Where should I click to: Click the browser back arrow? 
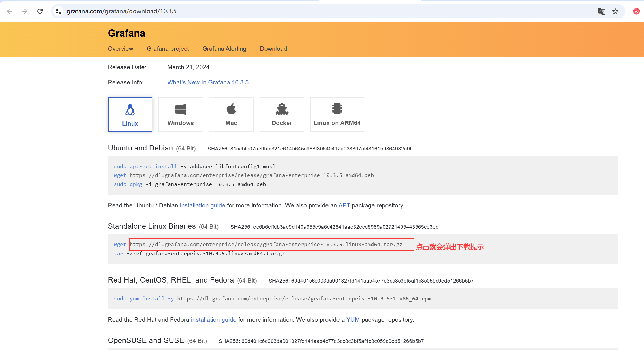(9, 11)
